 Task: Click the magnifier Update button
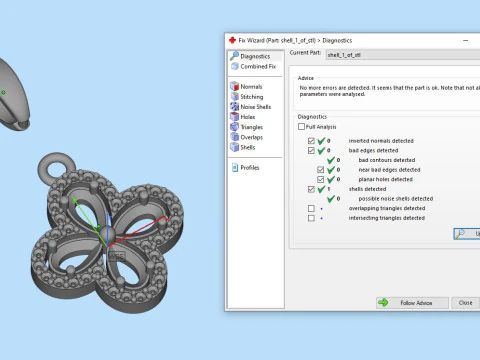point(467,234)
